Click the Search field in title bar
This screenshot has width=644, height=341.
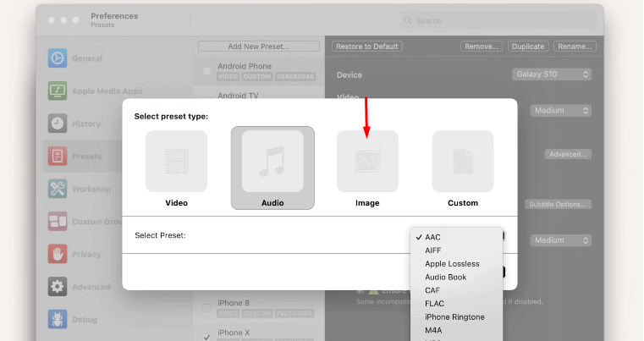pos(495,20)
